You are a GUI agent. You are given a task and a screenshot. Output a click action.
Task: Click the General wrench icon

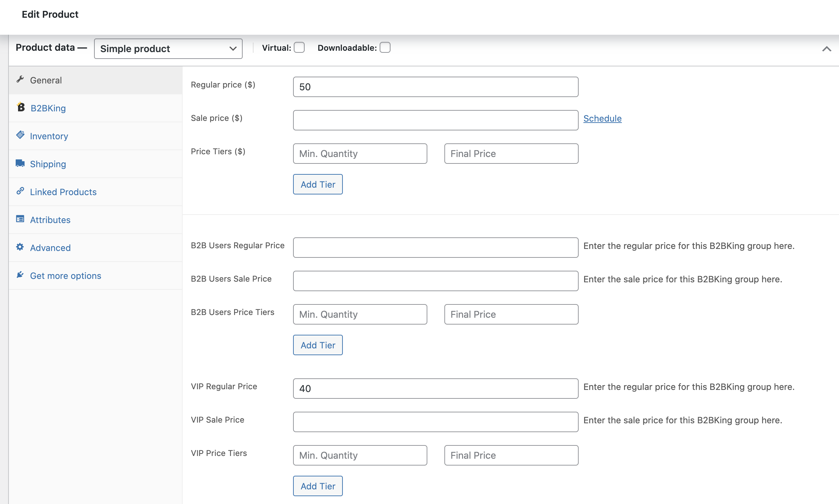20,79
